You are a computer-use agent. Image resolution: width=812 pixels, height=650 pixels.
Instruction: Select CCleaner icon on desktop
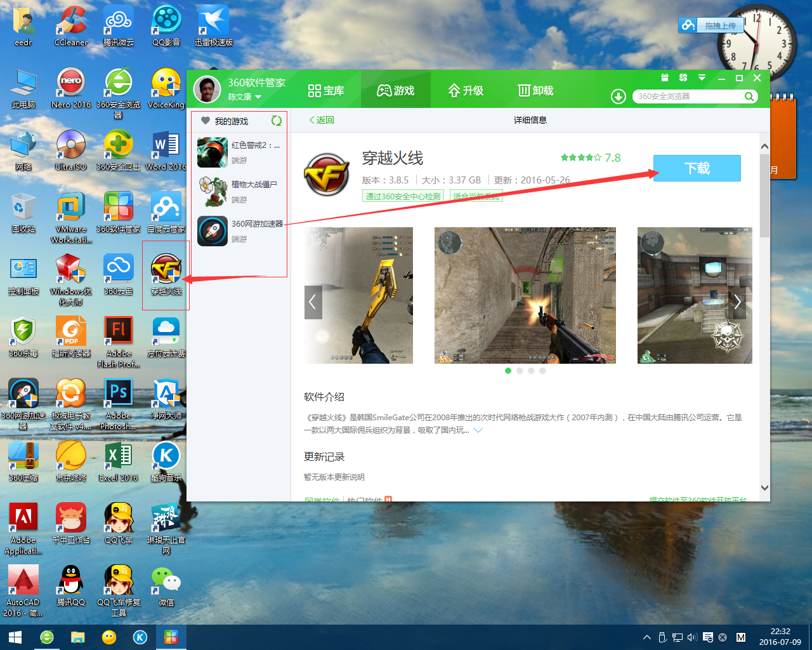71,27
